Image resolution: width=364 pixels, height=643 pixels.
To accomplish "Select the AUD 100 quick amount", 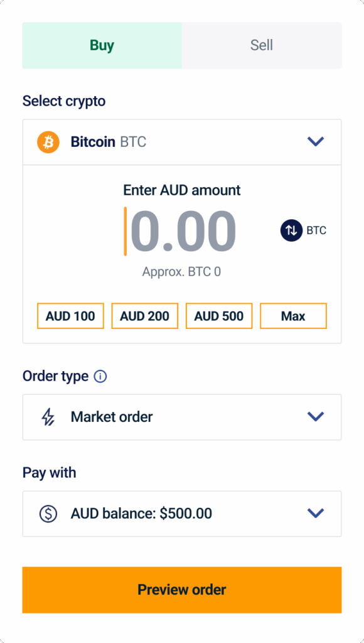I will coord(70,316).
